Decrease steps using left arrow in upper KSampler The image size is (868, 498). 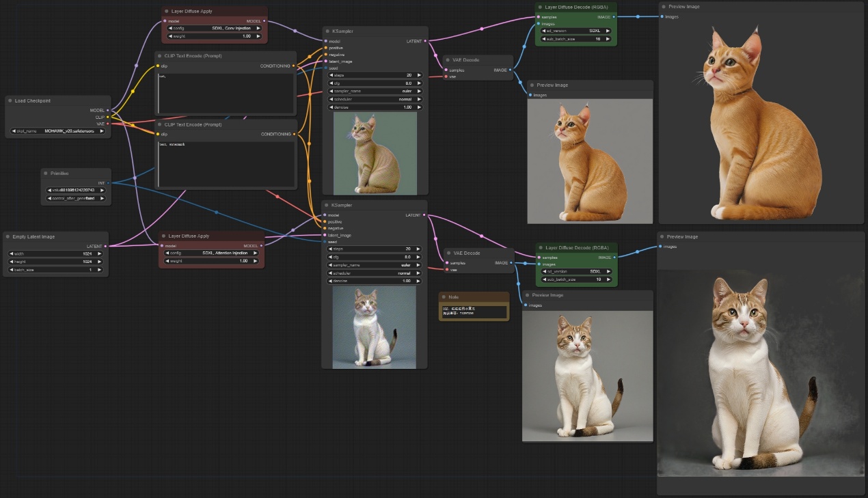click(x=331, y=75)
